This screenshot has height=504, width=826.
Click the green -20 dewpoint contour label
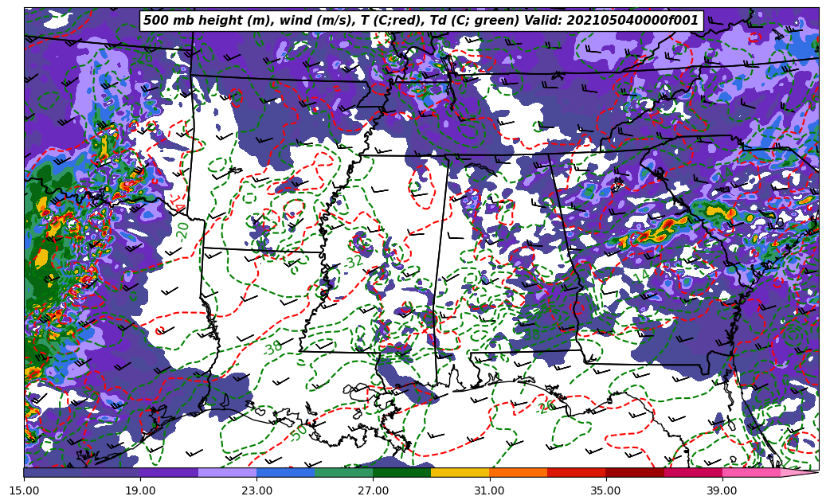(182, 231)
